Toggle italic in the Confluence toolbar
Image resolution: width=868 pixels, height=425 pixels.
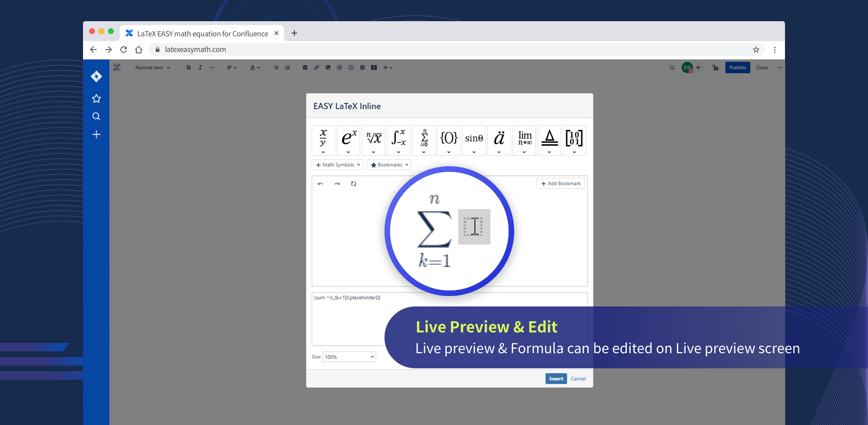tap(200, 68)
